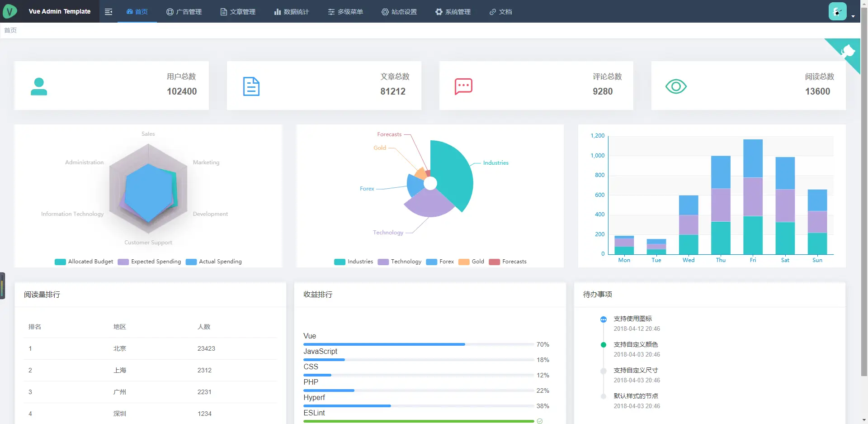Image resolution: width=868 pixels, height=424 pixels.
Task: Click the comment total chat bubble icon
Action: (463, 86)
